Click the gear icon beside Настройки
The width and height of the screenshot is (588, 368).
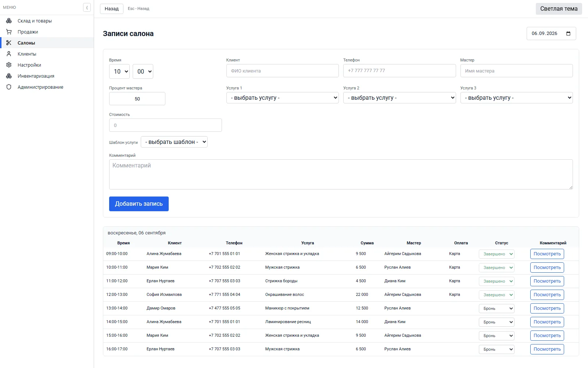coord(9,65)
